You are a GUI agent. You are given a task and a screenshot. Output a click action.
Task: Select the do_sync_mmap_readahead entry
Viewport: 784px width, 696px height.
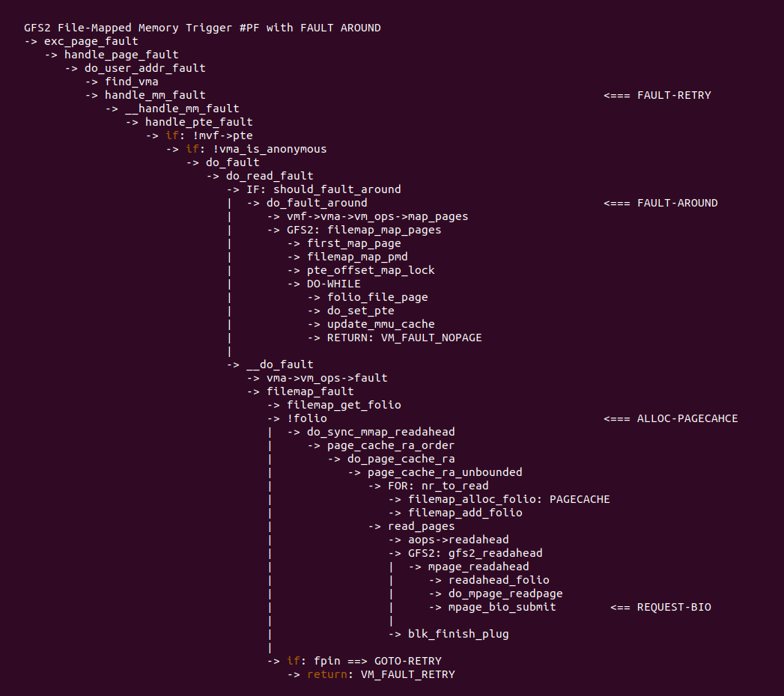coord(380,432)
